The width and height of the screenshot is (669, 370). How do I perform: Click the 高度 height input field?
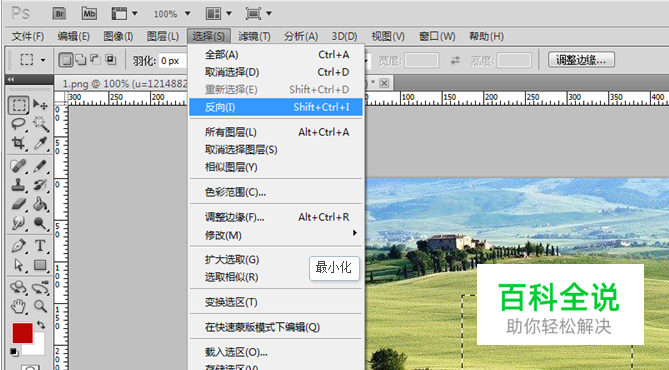514,61
